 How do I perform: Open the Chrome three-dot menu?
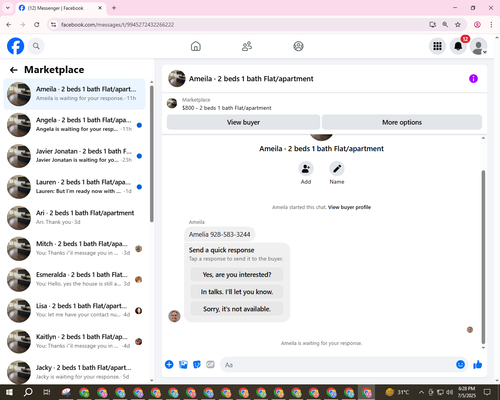pyautogui.click(x=491, y=25)
